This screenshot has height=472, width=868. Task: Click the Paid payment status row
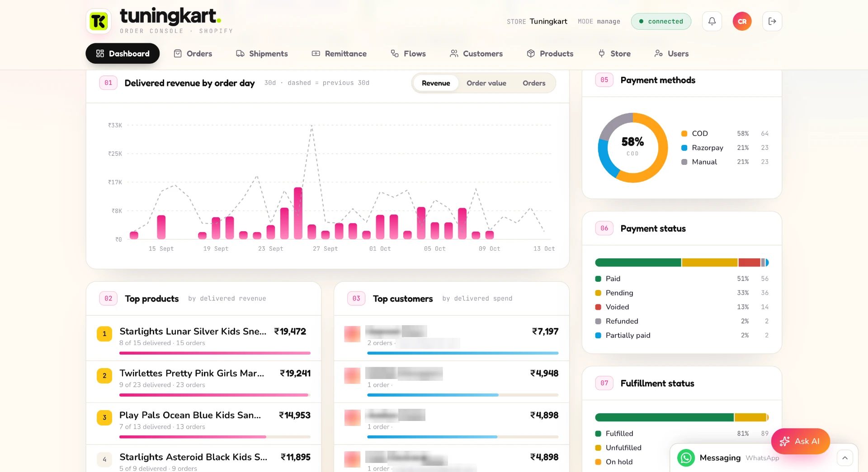point(682,279)
